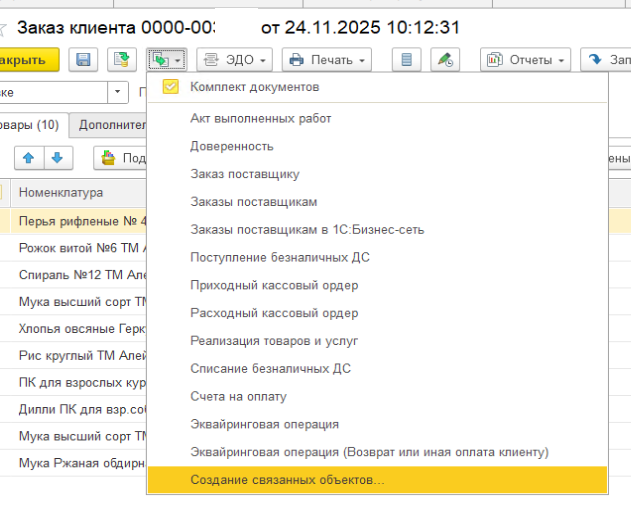Open the Отчеты dropdown menu
Image resolution: width=631 pixels, height=529 pixels.
pyautogui.click(x=525, y=60)
